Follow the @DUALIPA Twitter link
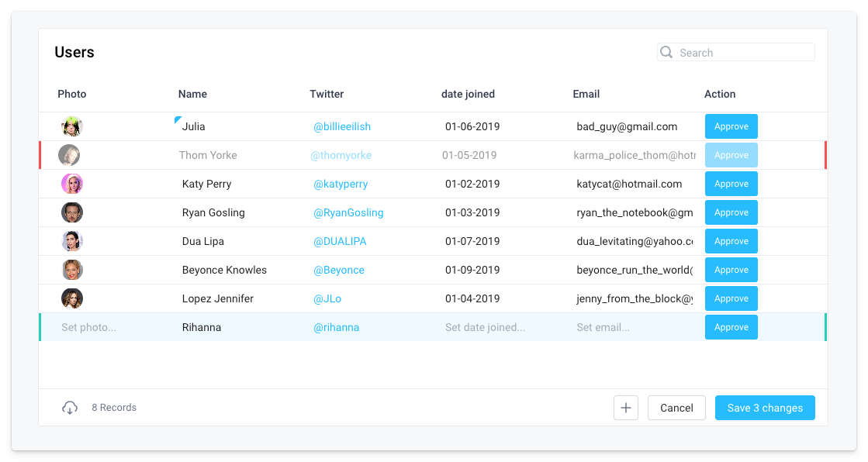Image resolution: width=868 pixels, height=462 pixels. point(340,241)
